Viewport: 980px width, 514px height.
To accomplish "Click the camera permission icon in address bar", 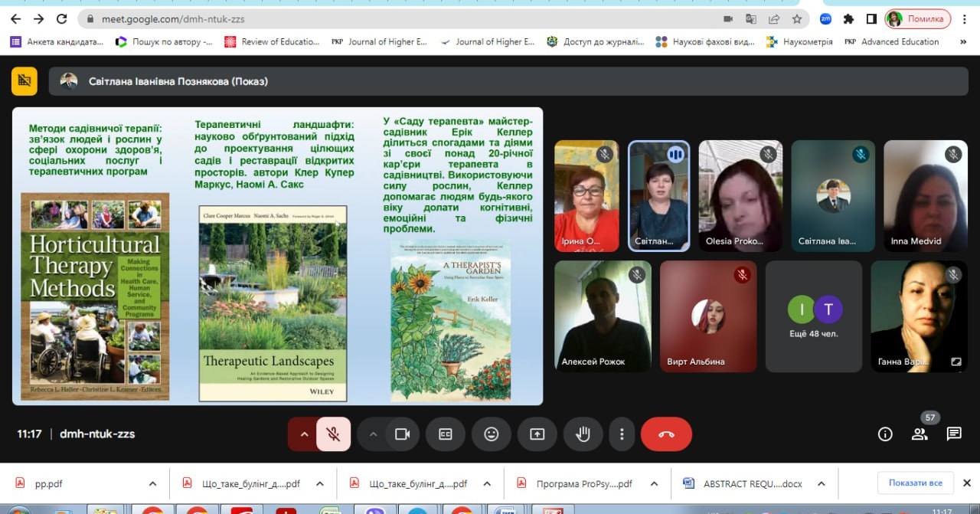I will click(x=728, y=19).
